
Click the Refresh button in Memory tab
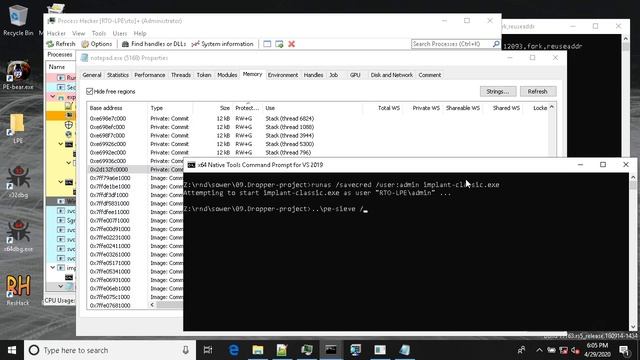[x=538, y=91]
